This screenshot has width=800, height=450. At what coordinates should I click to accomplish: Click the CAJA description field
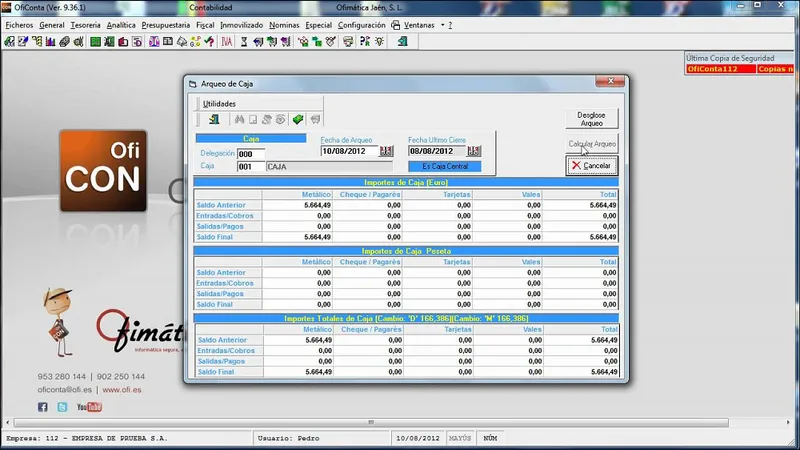point(330,167)
